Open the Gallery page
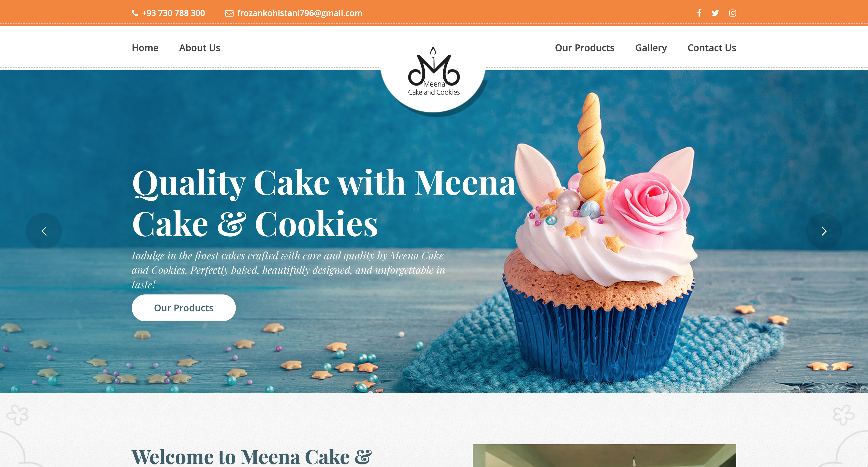The image size is (868, 467). 651,48
